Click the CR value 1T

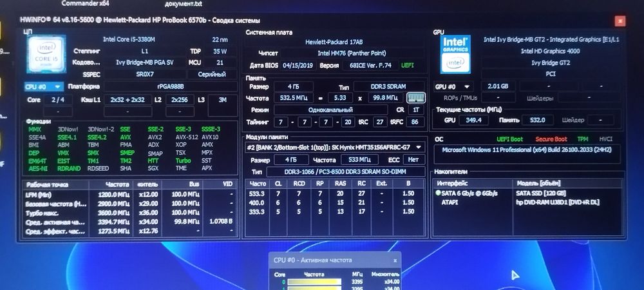(416, 110)
